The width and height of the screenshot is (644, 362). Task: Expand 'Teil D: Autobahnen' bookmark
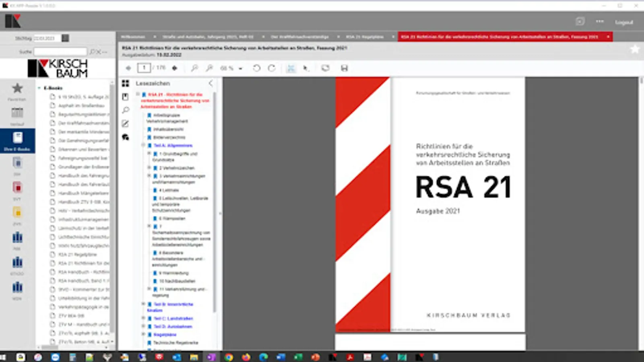pyautogui.click(x=143, y=326)
